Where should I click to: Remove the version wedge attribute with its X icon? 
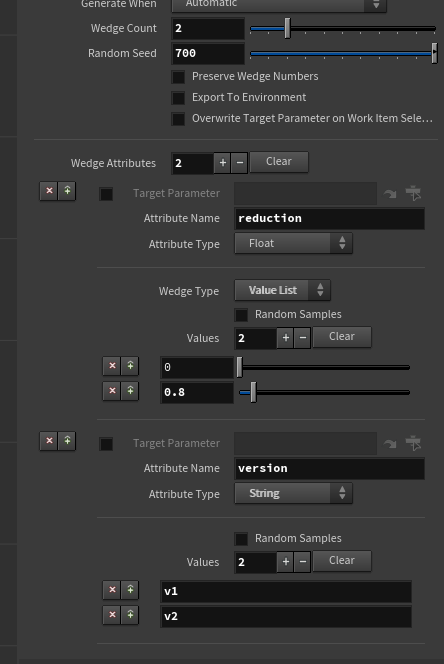pos(49,441)
